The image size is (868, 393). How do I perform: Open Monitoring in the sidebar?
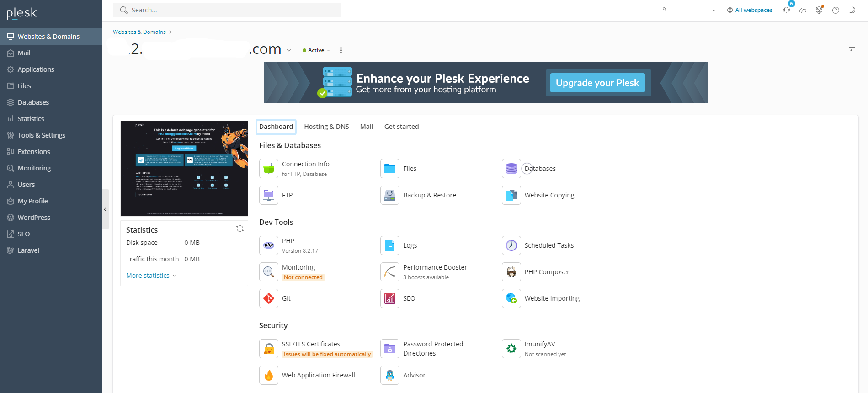pyautogui.click(x=51, y=168)
